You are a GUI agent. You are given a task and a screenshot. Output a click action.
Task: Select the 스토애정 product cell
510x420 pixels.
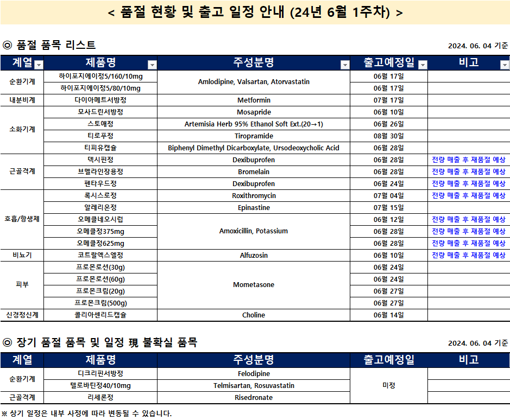(x=100, y=124)
